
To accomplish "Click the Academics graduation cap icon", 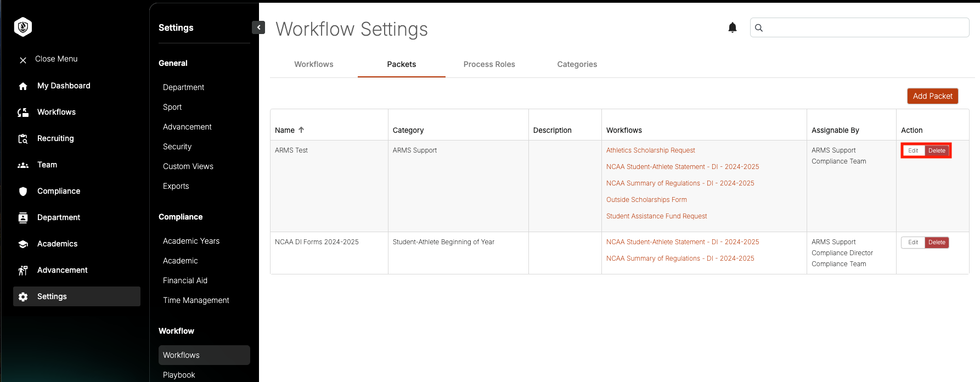I will coord(23,244).
